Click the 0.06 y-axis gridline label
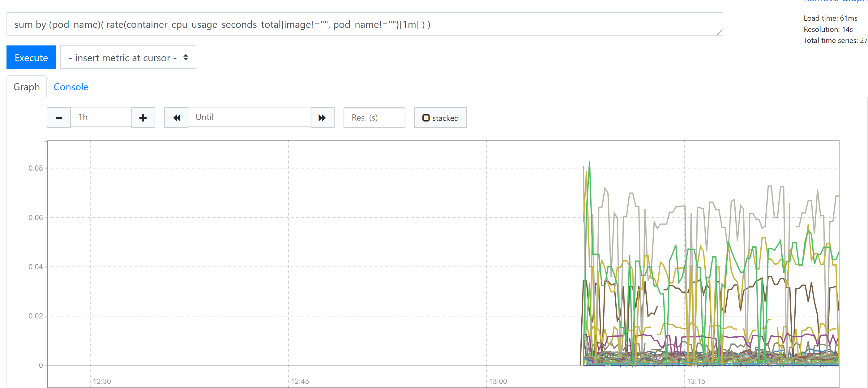The width and height of the screenshot is (868, 388). click(x=35, y=218)
